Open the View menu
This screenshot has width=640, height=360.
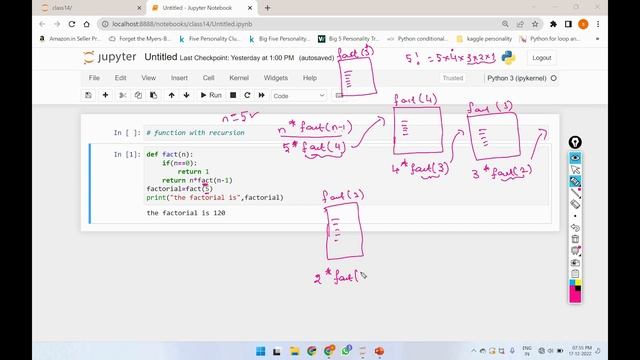coord(149,78)
